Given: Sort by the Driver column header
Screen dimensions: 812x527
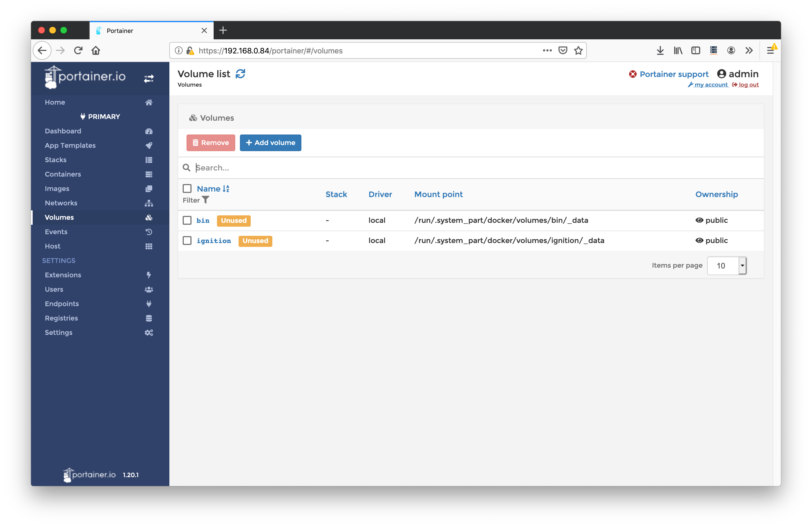Looking at the screenshot, I should point(381,194).
